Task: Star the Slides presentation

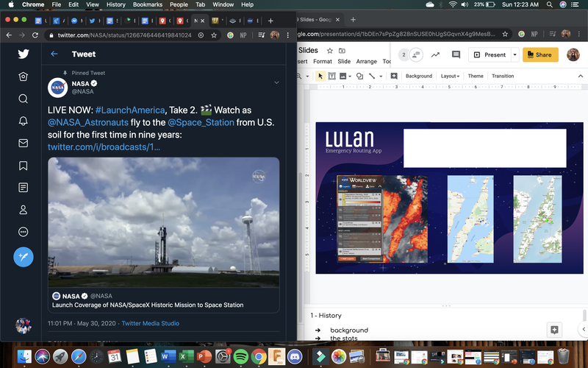Action: tap(329, 50)
